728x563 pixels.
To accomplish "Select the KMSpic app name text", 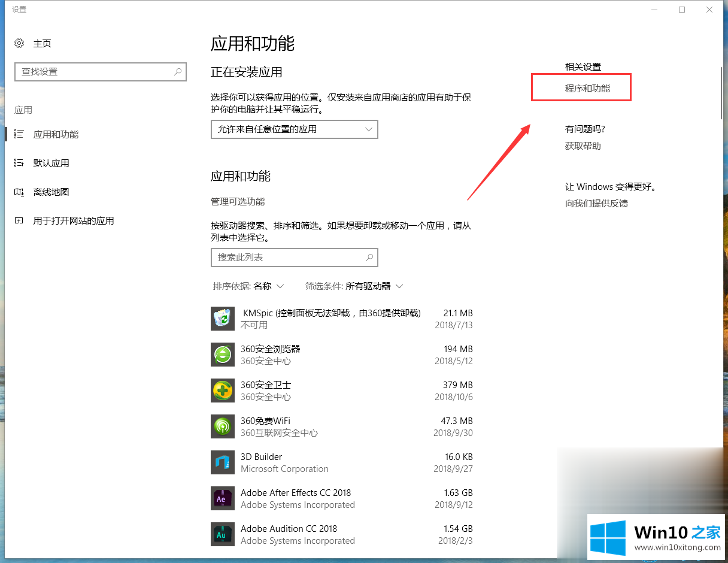I will click(332, 313).
